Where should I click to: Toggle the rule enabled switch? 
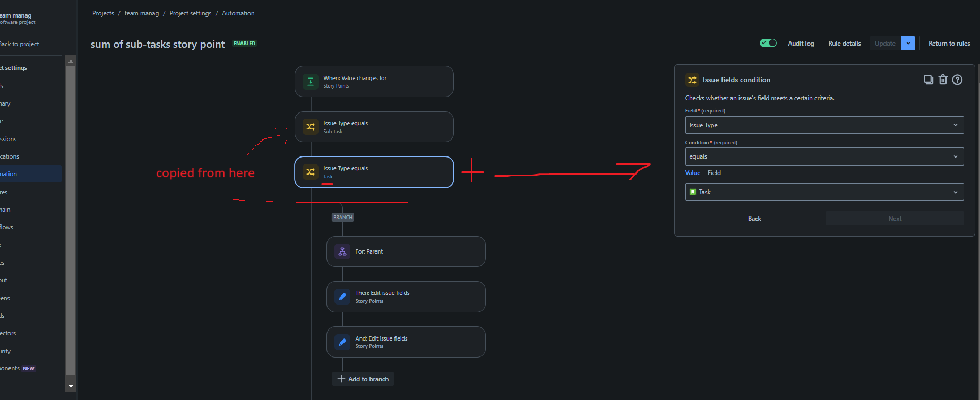coord(768,43)
